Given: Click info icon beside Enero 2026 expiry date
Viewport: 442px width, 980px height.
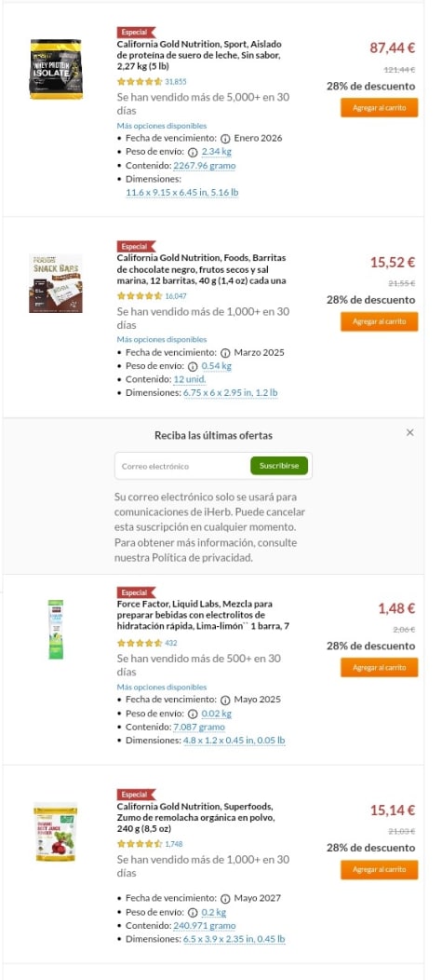Looking at the screenshot, I should click(x=225, y=138).
